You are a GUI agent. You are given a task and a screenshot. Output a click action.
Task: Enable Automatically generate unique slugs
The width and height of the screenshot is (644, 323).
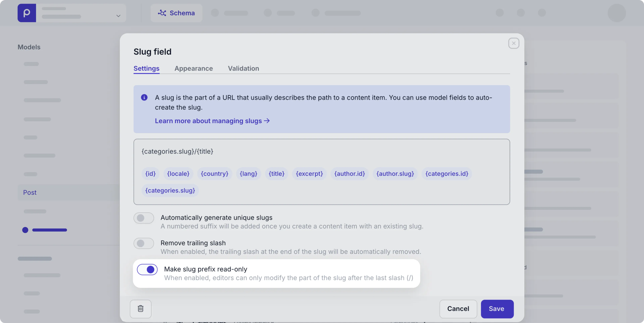coord(144,218)
